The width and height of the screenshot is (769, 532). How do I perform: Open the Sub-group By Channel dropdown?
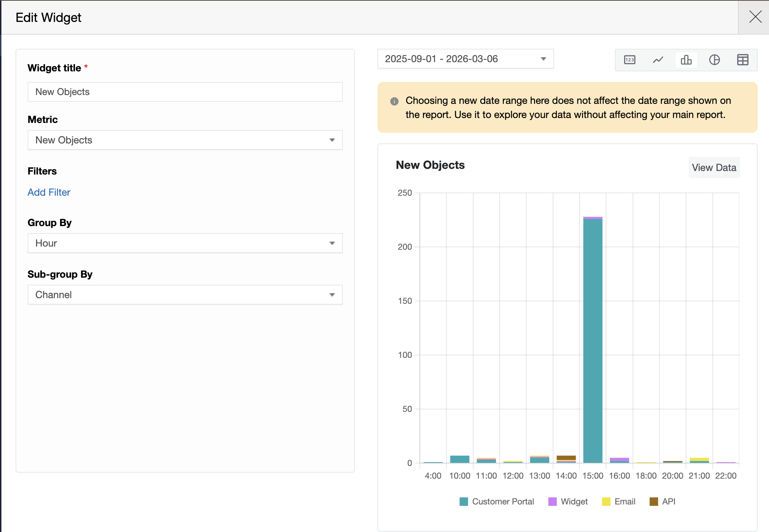coord(185,295)
